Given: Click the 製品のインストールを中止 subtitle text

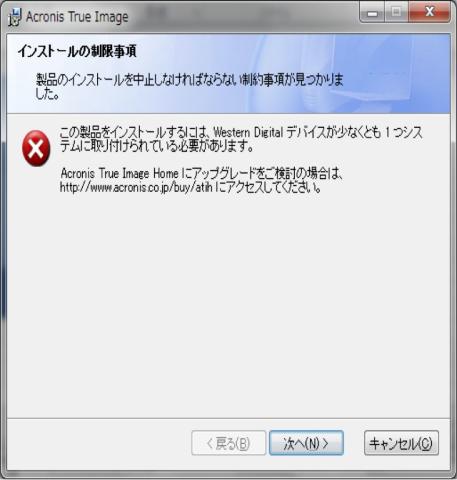Looking at the screenshot, I should (x=189, y=87).
